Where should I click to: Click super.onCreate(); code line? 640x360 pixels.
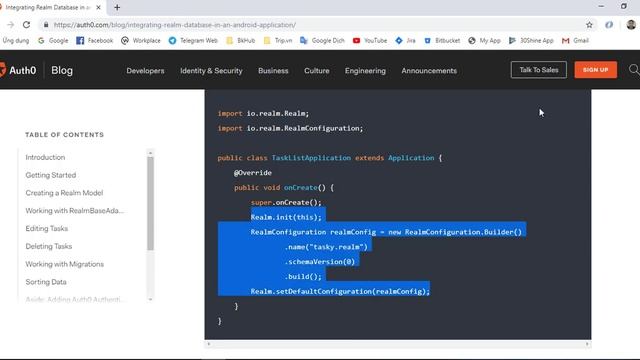[x=286, y=202]
